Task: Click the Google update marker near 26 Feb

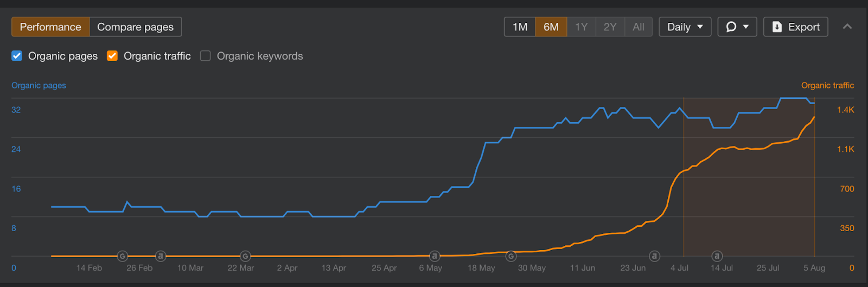Action: [x=123, y=256]
